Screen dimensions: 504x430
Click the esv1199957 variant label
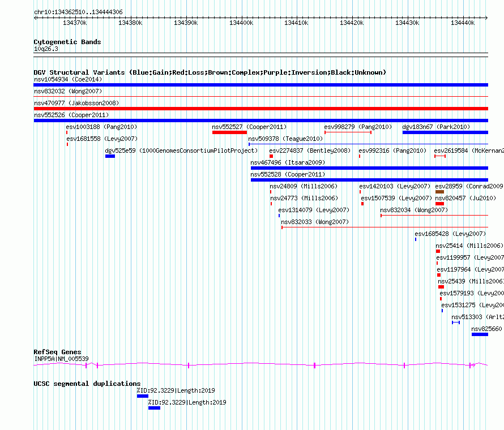tap(470, 257)
